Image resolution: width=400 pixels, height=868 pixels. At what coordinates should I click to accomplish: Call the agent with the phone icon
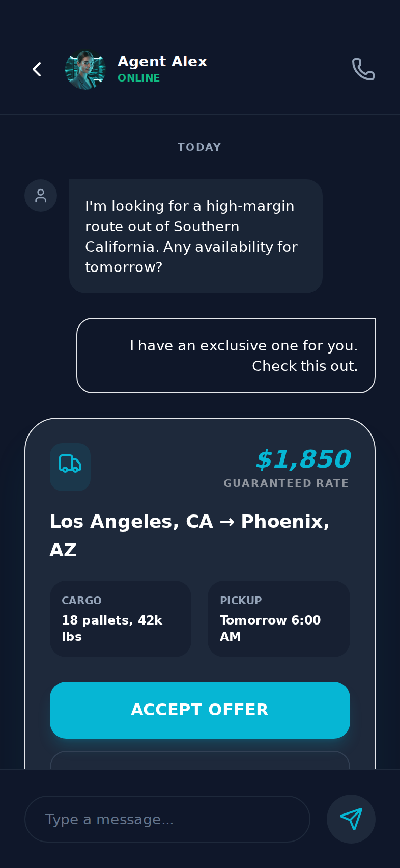coord(363,69)
